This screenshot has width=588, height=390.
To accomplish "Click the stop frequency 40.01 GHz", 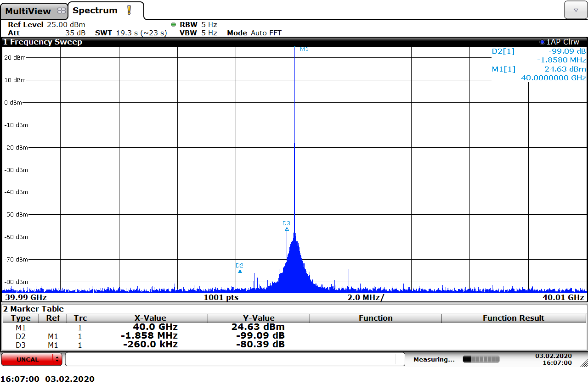I will pos(563,297).
